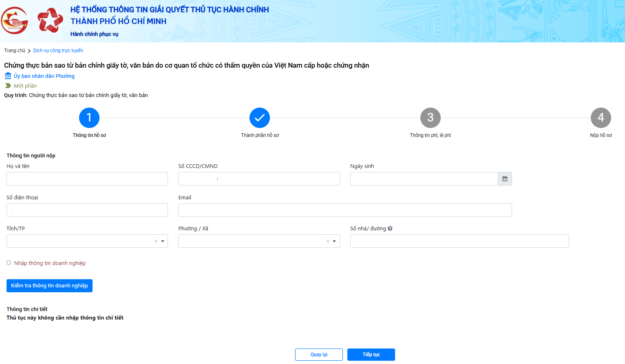
Task: Click the help icon beside Số nhà/ đường
Action: click(390, 229)
